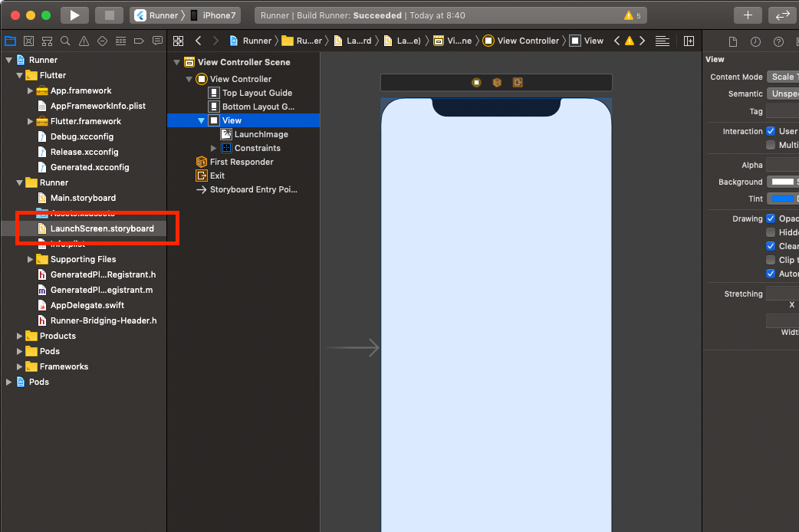This screenshot has width=799, height=532.
Task: Go forward in editor history
Action: 215,41
